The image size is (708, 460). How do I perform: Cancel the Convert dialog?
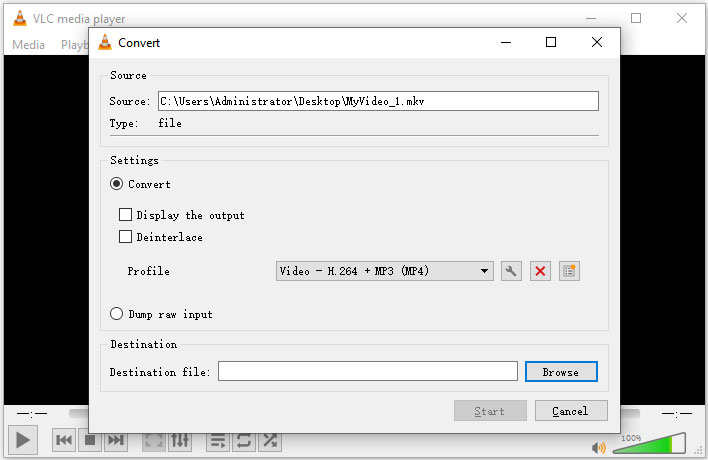pos(571,411)
